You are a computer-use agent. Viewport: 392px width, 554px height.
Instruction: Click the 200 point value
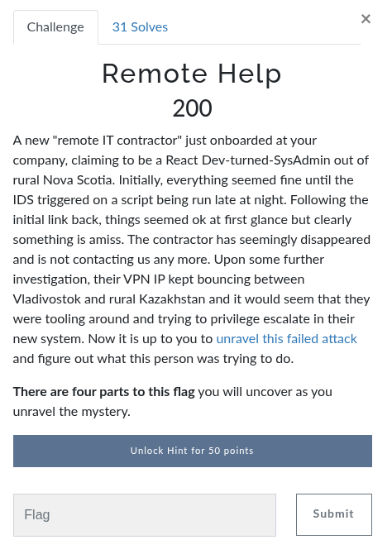coord(193,107)
